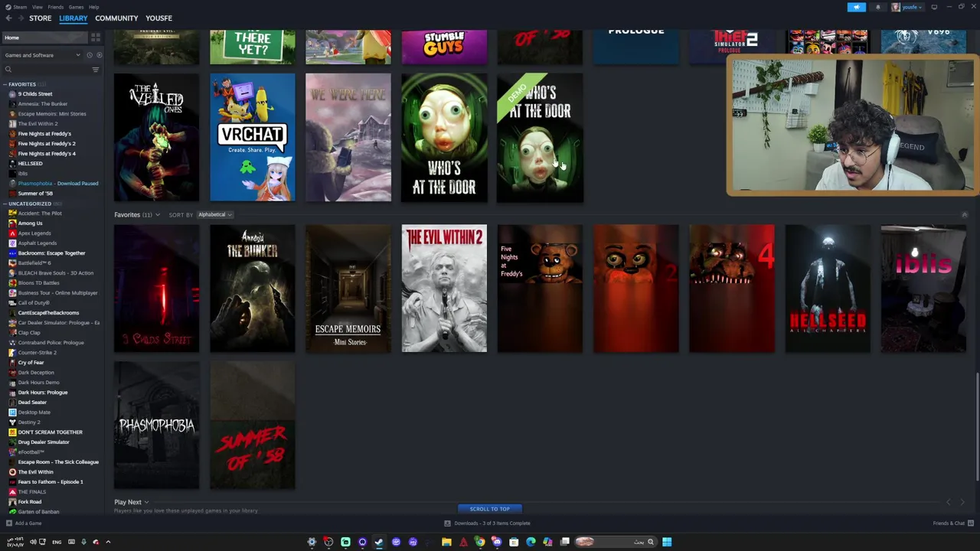
Task: Open Phasmophobia cover in Favorites
Action: pos(156,425)
